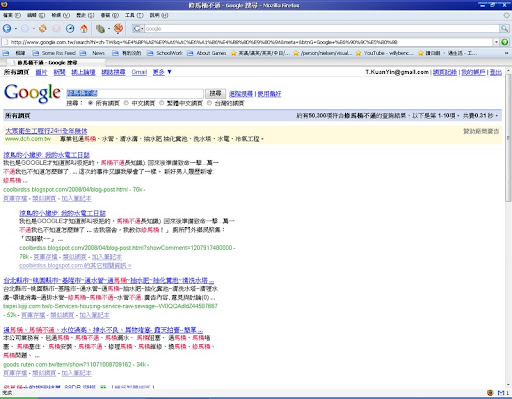Image resolution: width=512 pixels, height=399 pixels.
Task: Open the goods.ruten.com.tw result title link
Action: point(103,330)
